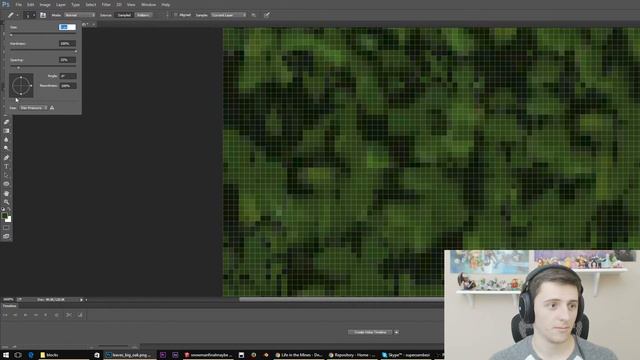Select the Pen tool

[x=6, y=158]
